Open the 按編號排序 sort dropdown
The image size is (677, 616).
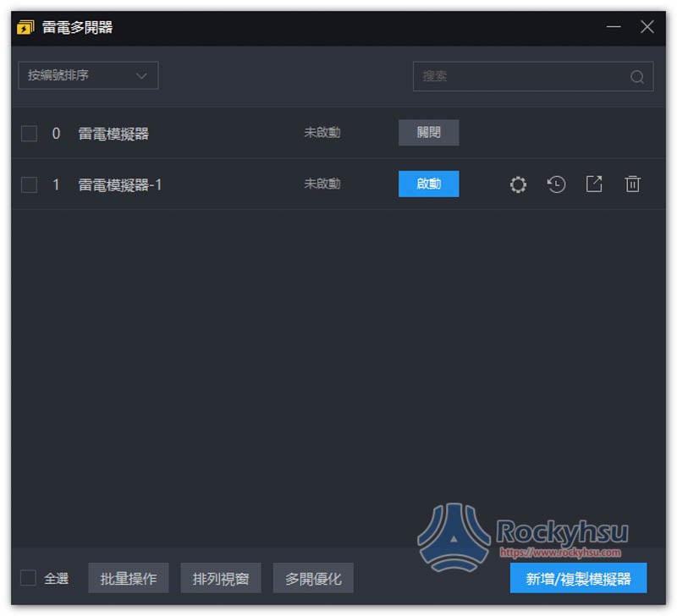(x=88, y=75)
